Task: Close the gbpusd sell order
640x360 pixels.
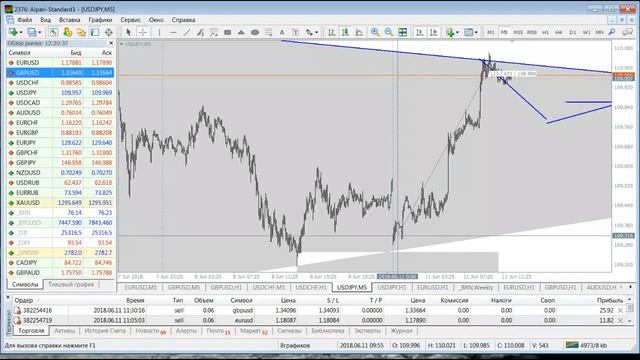Action: pos(620,311)
